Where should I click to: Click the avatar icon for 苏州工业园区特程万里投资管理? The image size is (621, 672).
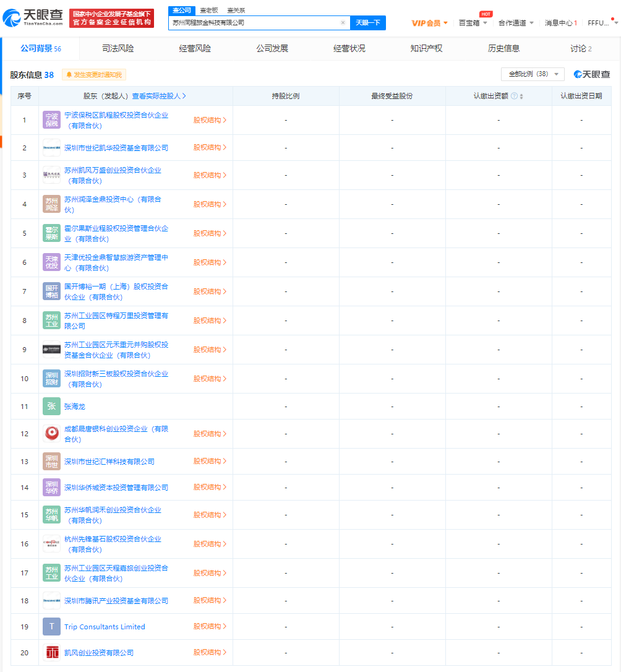pyautogui.click(x=51, y=321)
